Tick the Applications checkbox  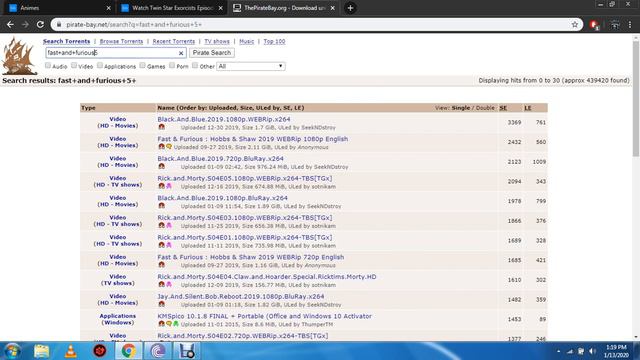[100, 65]
